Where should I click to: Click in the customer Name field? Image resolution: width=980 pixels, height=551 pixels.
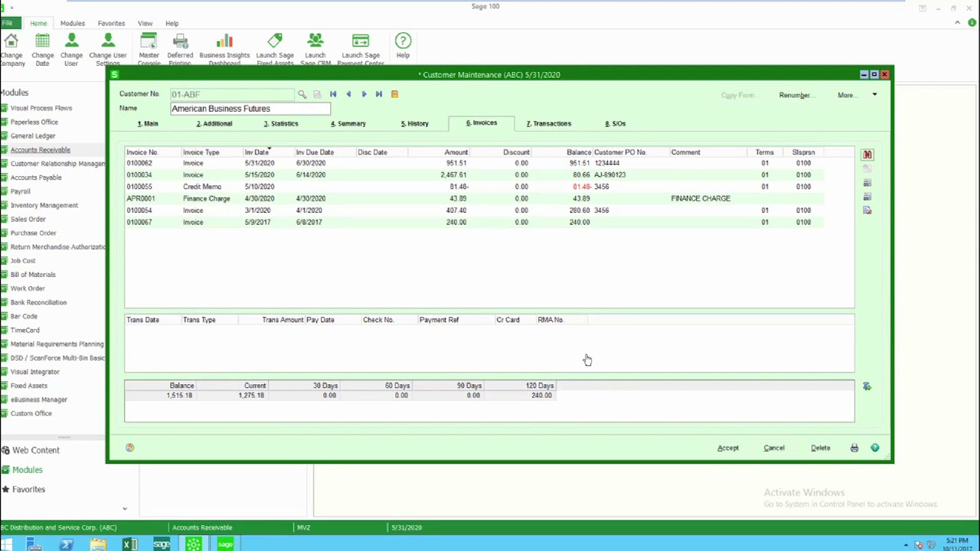tap(250, 109)
